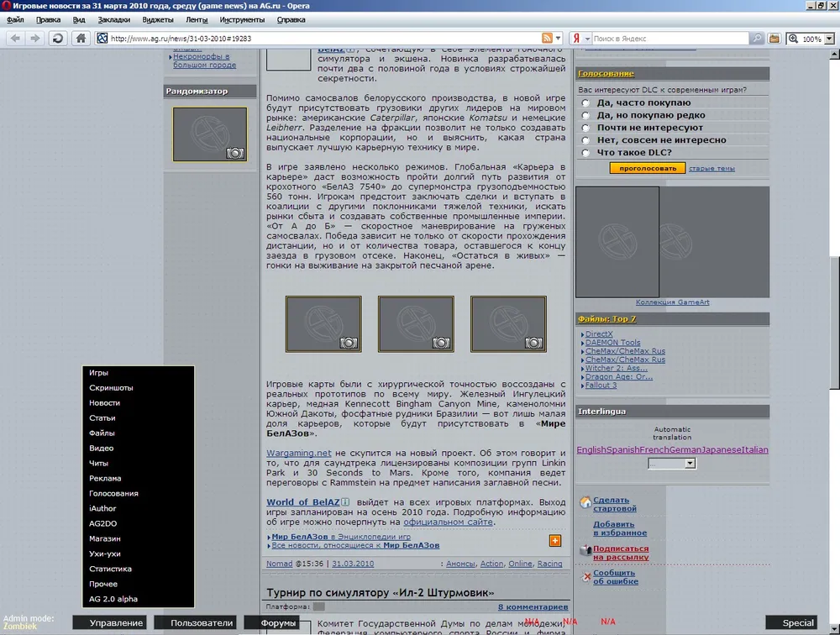The height and width of the screenshot is (635, 840).
Task: Select 'Что такое DLC?' radio button
Action: click(585, 153)
